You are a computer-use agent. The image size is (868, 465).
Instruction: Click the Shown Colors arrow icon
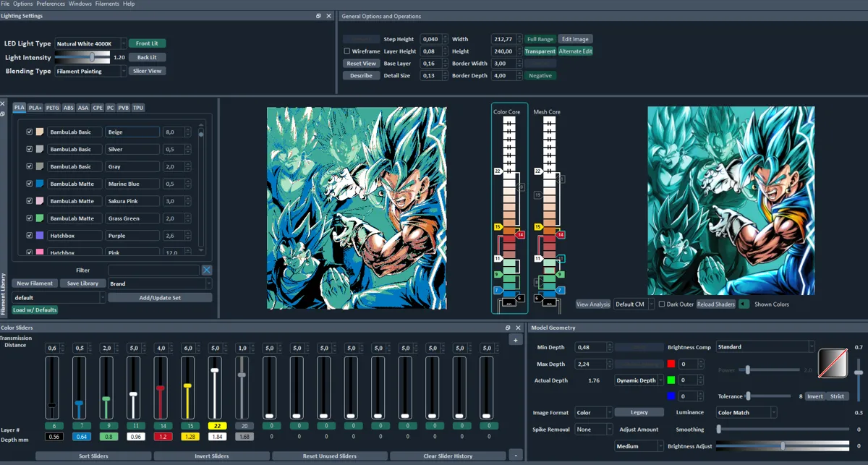[x=744, y=304]
